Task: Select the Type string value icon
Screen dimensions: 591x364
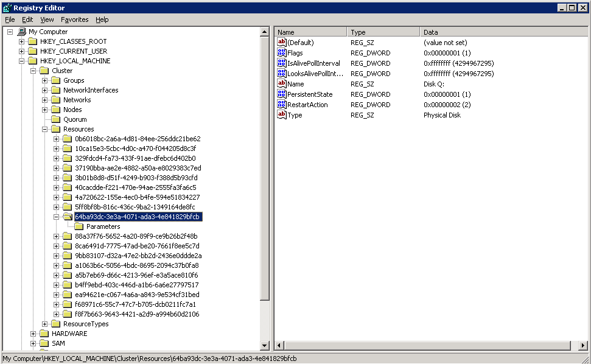Action: pos(282,115)
